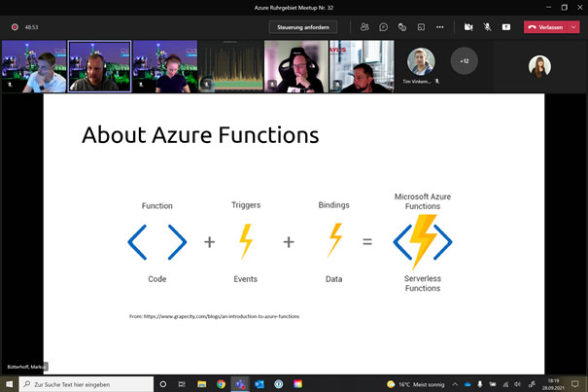The height and width of the screenshot is (392, 588).
Task: Click Tim Vinkem avatar tile
Action: [x=421, y=61]
